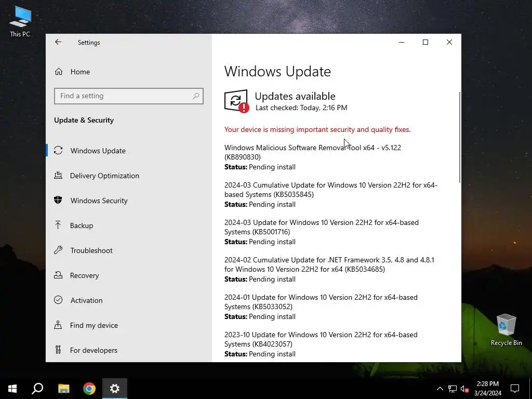Screen dimensions: 532x399
Task: Open For developers settings
Action: [x=94, y=350]
